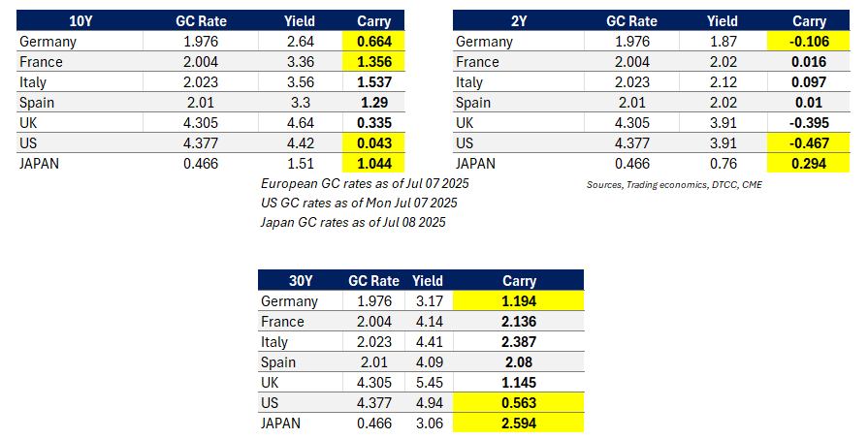
Task: Click the Sources citation text
Action: pos(674,184)
